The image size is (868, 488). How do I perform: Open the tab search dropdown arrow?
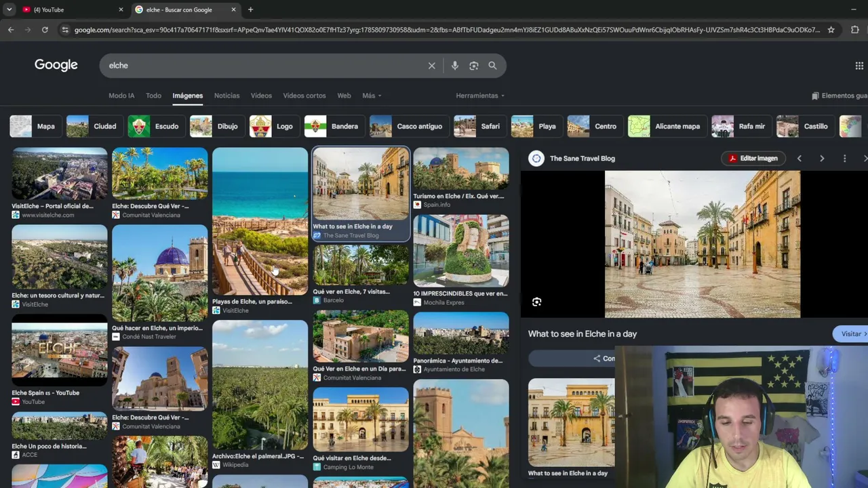click(9, 9)
